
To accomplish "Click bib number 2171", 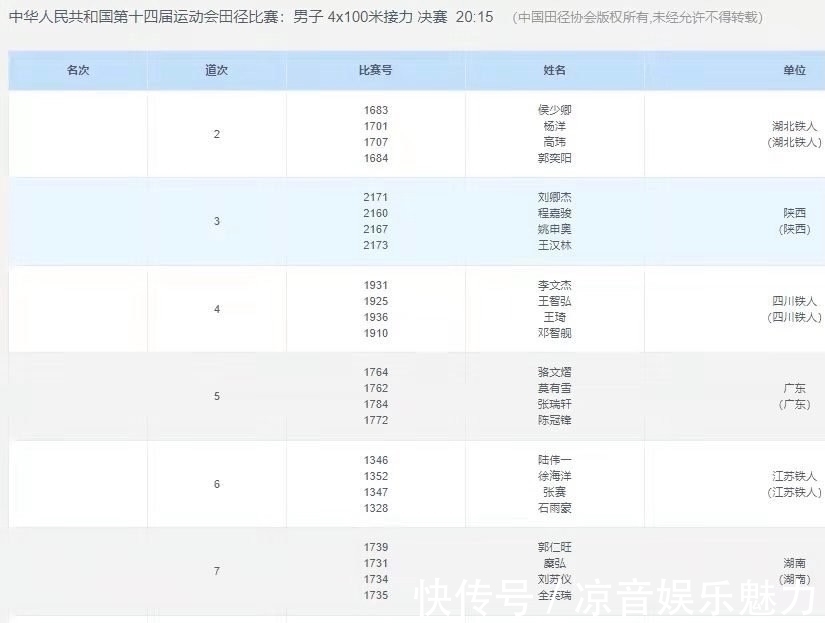I will click(x=376, y=197).
